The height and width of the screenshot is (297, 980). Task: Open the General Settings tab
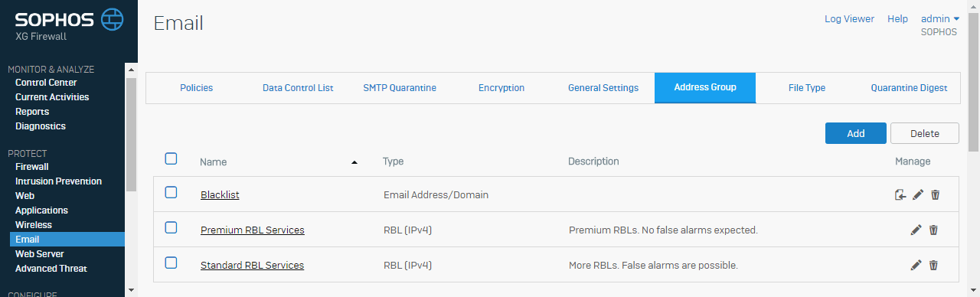pyautogui.click(x=603, y=88)
